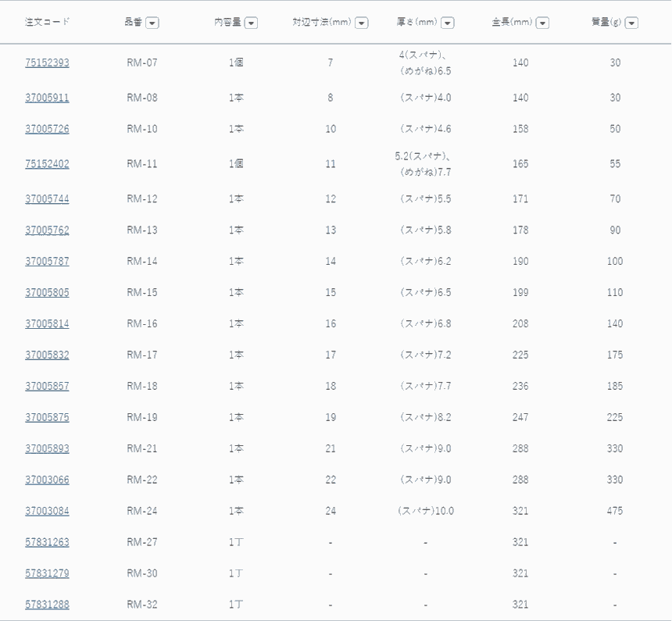This screenshot has width=672, height=621.
Task: Open order code 37005814 link
Action: tap(47, 324)
